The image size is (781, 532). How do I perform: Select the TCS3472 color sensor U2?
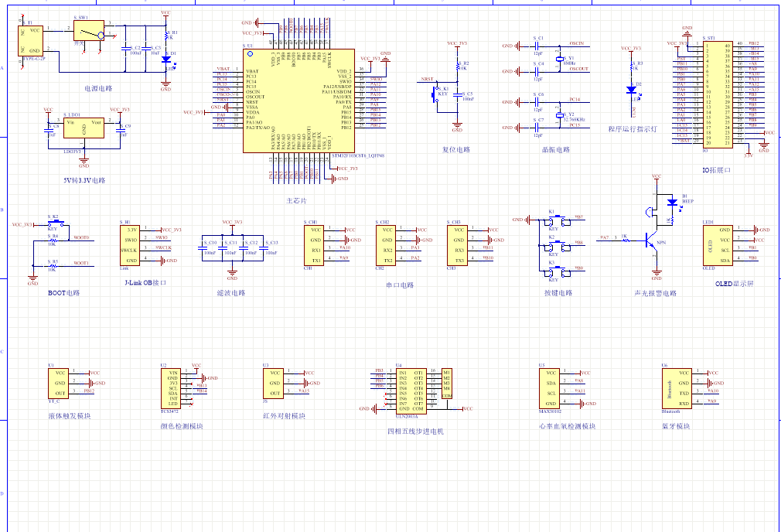point(169,388)
